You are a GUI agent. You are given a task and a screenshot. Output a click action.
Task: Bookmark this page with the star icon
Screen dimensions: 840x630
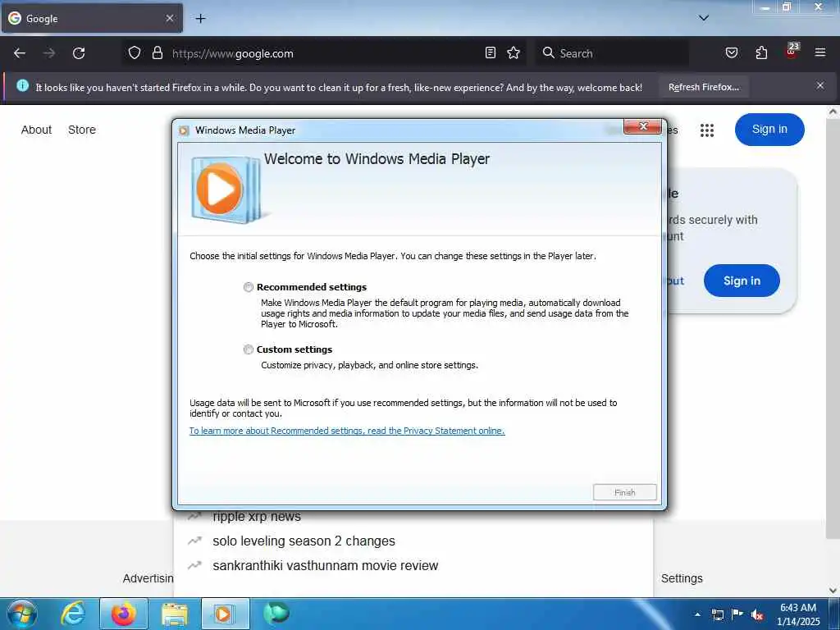pos(514,53)
